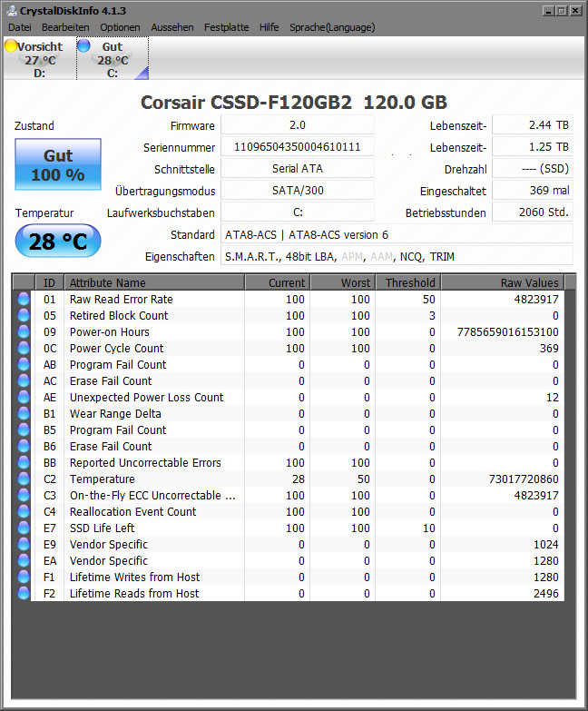Click status orb for E9 Vendor Specific

(x=24, y=544)
